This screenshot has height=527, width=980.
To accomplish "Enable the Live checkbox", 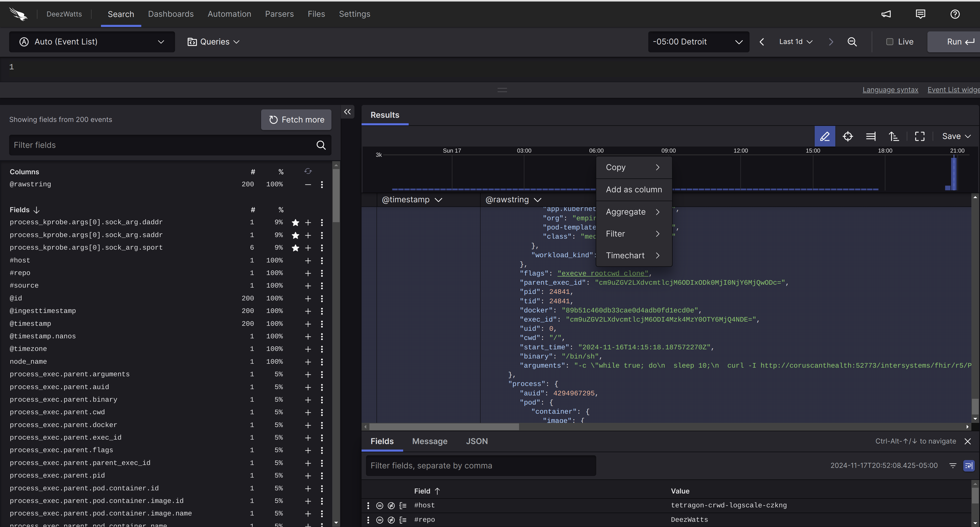I will click(889, 42).
